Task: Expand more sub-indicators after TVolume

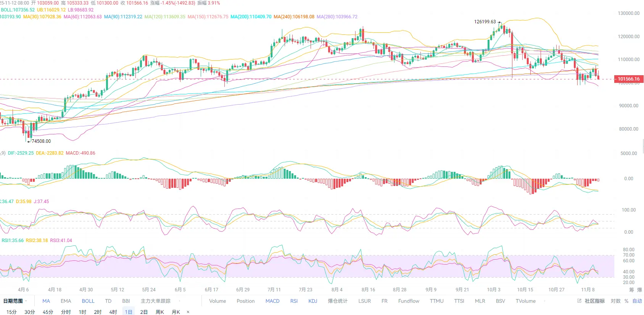Action: [x=544, y=301]
